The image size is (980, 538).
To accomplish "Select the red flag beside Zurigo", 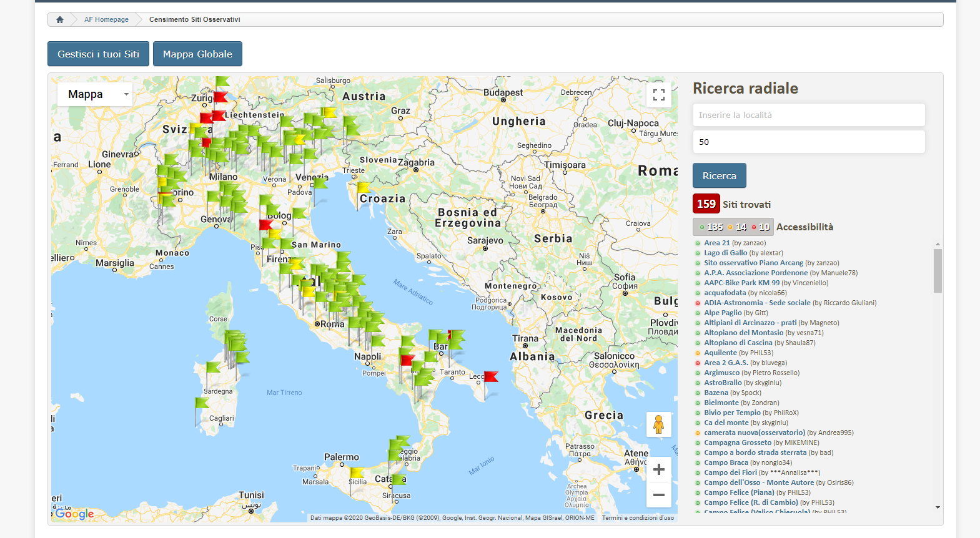I will (220, 97).
